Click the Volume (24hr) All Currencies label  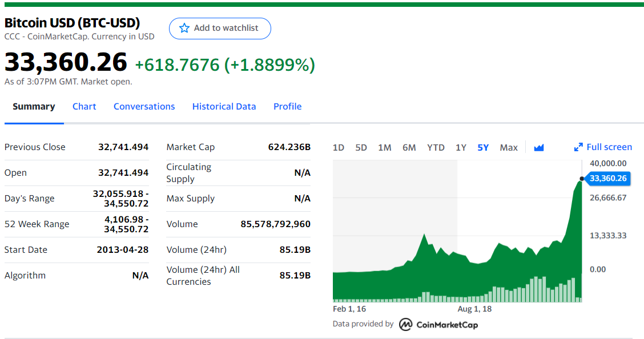pos(203,276)
